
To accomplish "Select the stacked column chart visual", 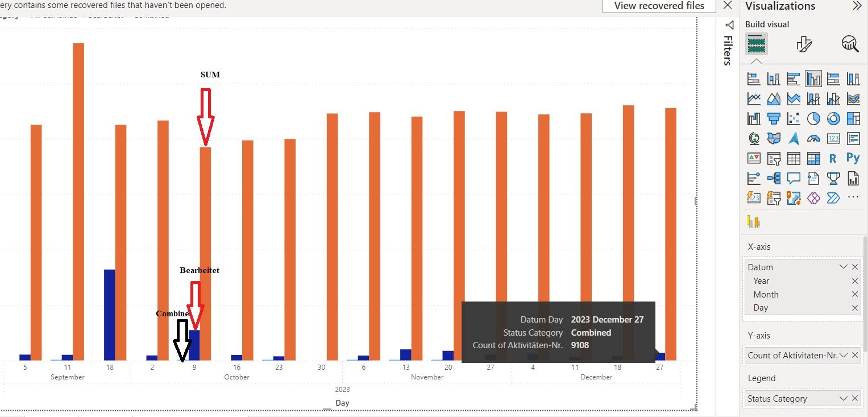I will point(774,79).
